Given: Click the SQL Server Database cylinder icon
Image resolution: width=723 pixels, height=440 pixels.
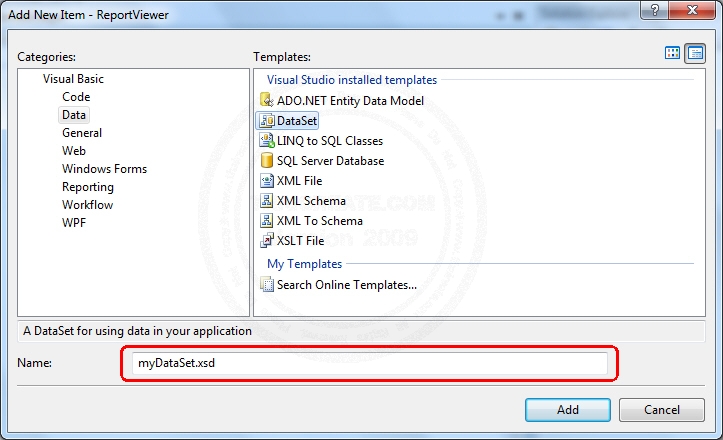Looking at the screenshot, I should coord(267,160).
